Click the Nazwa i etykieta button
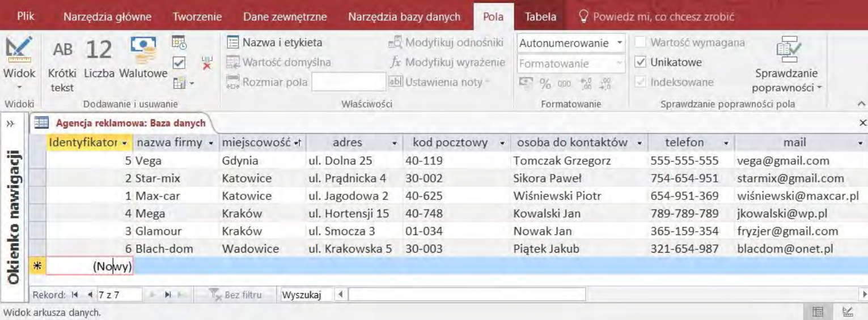The width and height of the screenshot is (868, 320). point(275,42)
